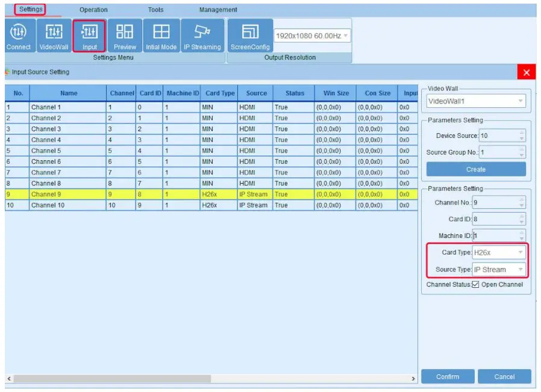Confirm the input source settings
Screen dimensions: 541x392
447,376
